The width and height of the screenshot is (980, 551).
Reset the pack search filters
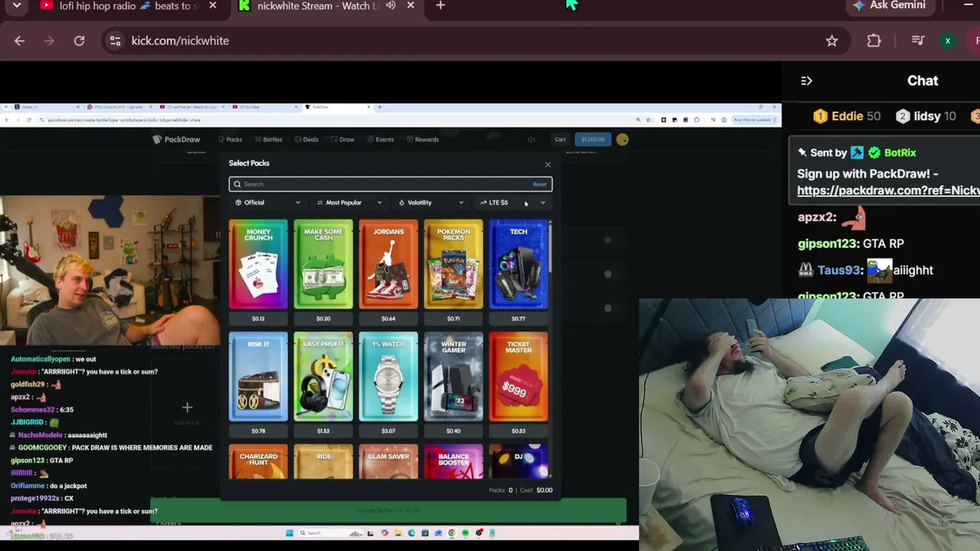point(540,184)
